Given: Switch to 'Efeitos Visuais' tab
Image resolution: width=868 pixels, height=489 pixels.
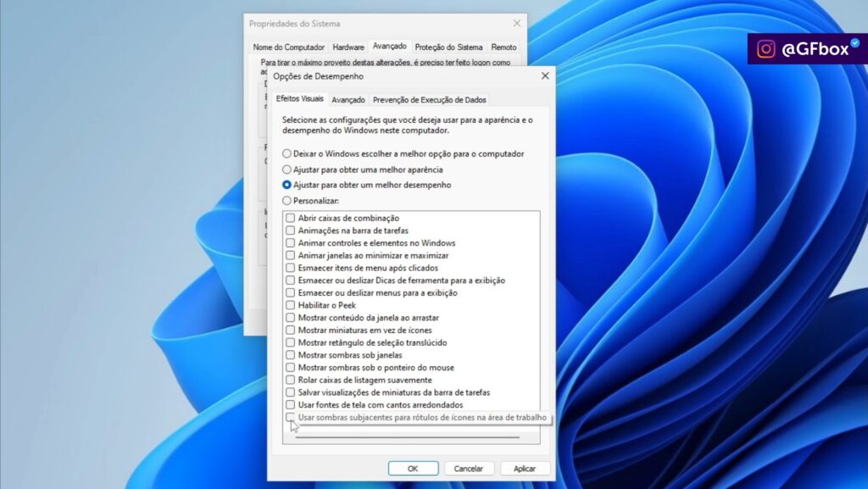Looking at the screenshot, I should (299, 98).
